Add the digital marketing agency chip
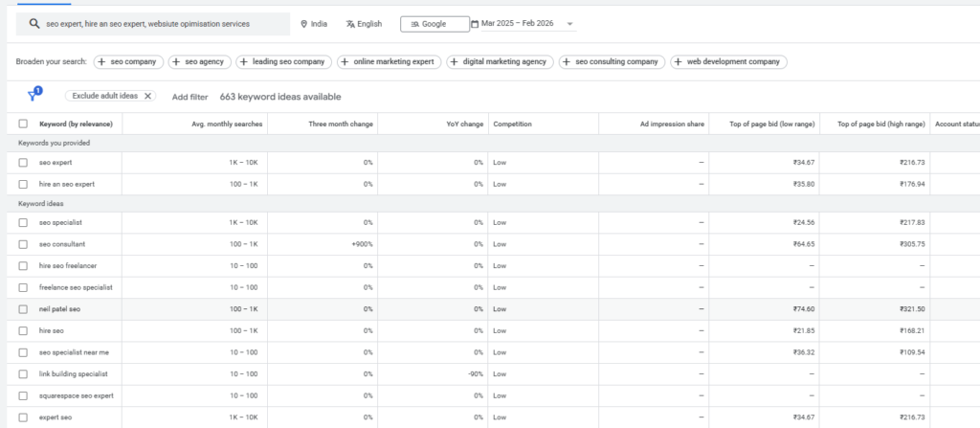This screenshot has height=428, width=980. pos(500,62)
